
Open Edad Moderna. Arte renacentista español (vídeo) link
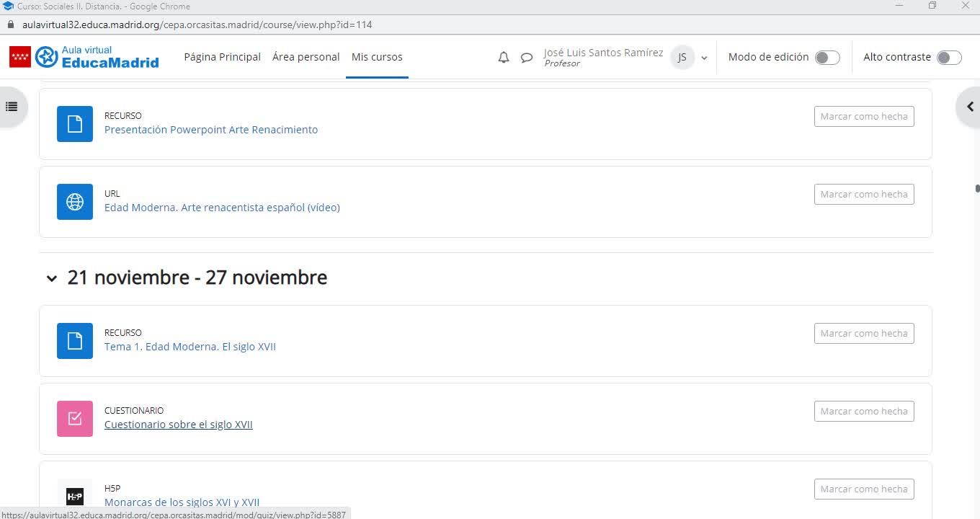(x=222, y=208)
